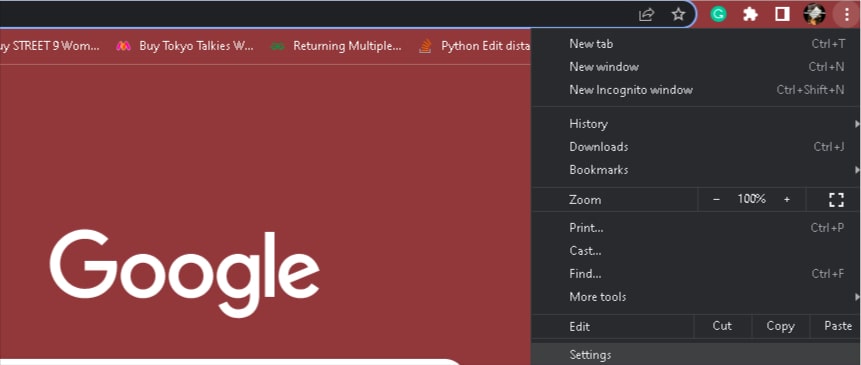The width and height of the screenshot is (861, 365).
Task: Toggle the side panel icon
Action: pos(782,14)
